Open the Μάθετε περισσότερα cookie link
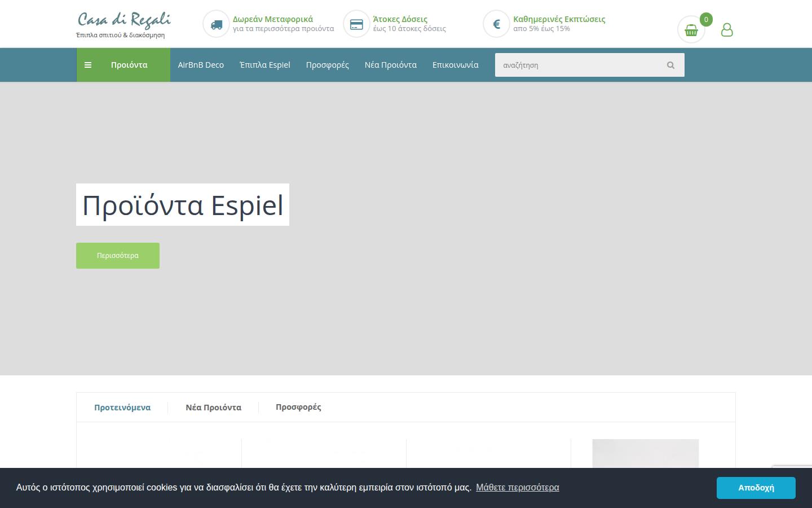Image resolution: width=812 pixels, height=508 pixels. click(x=518, y=487)
